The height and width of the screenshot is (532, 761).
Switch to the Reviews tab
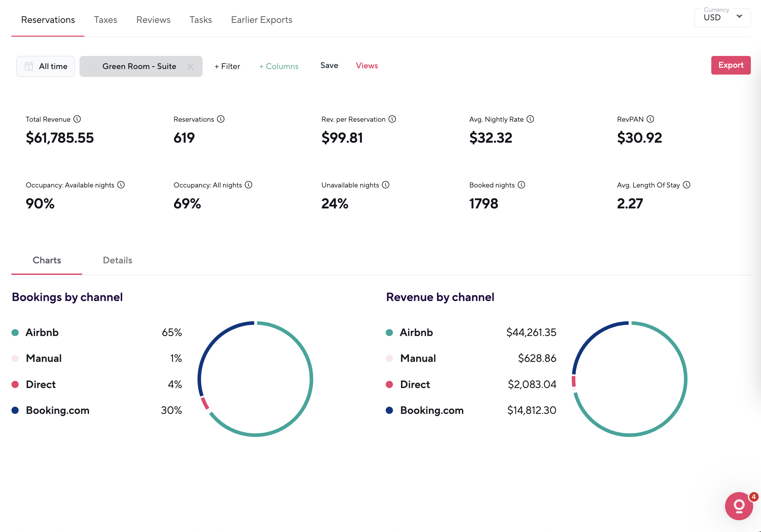[153, 20]
